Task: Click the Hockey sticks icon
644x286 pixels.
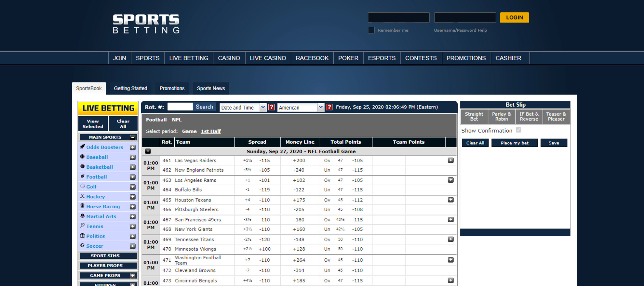Action: click(83, 196)
